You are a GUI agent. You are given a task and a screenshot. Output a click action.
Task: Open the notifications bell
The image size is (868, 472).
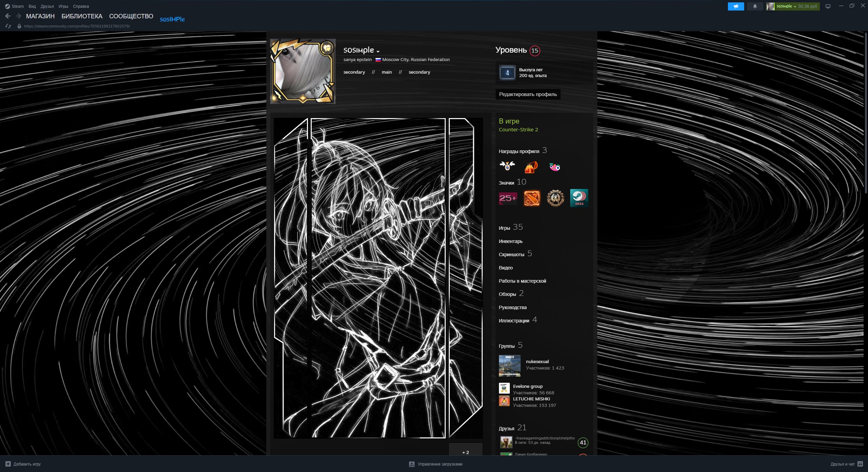pyautogui.click(x=755, y=6)
